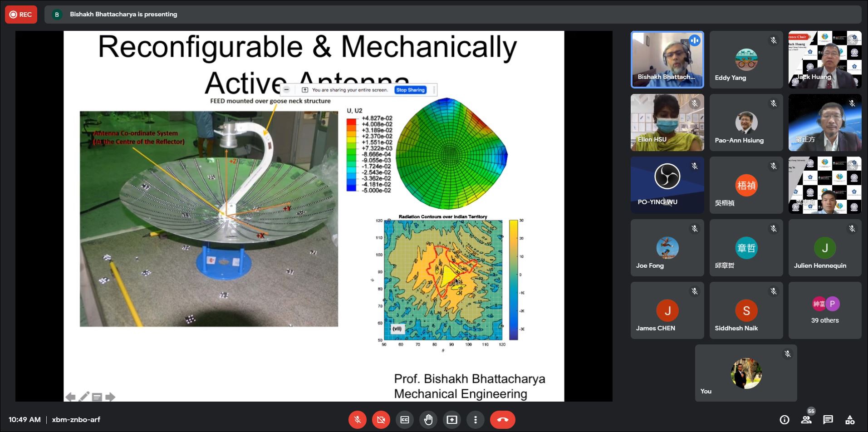Open the Present now screen share icon
868x432 pixels.
(452, 420)
